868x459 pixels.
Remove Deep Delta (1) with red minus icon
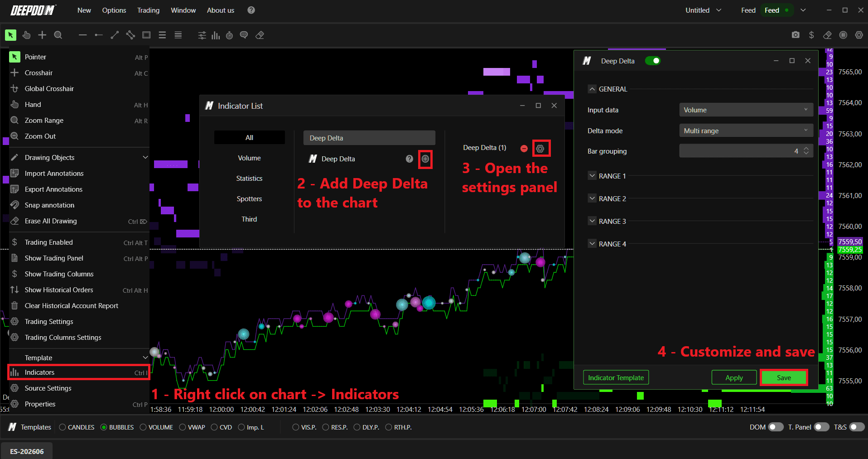[524, 149]
